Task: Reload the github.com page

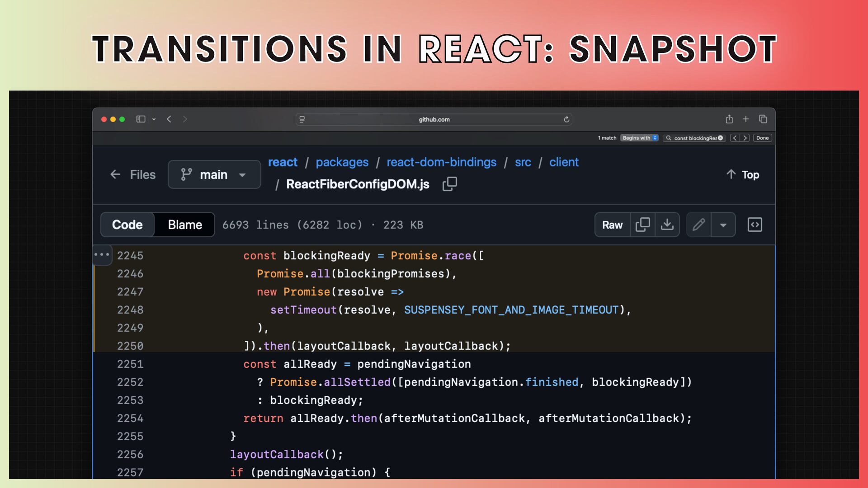Action: coord(566,119)
